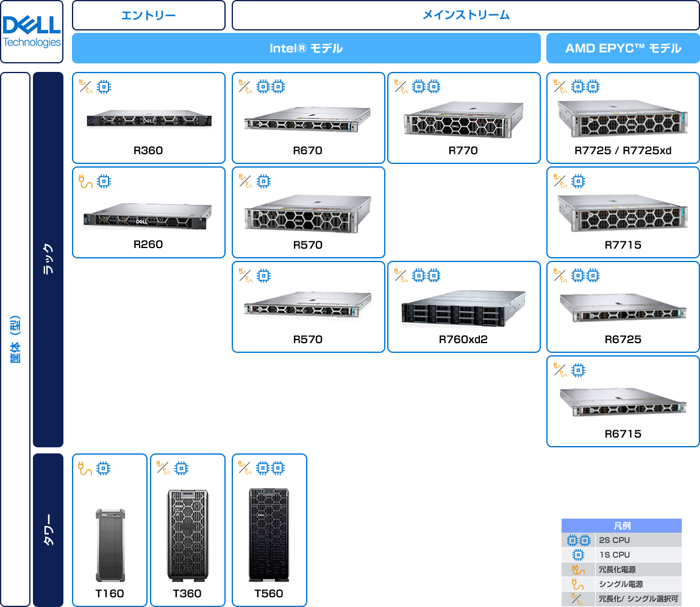Click the dual CPU icon in R770 card
Screen dimensions: 700x607
pos(426,87)
